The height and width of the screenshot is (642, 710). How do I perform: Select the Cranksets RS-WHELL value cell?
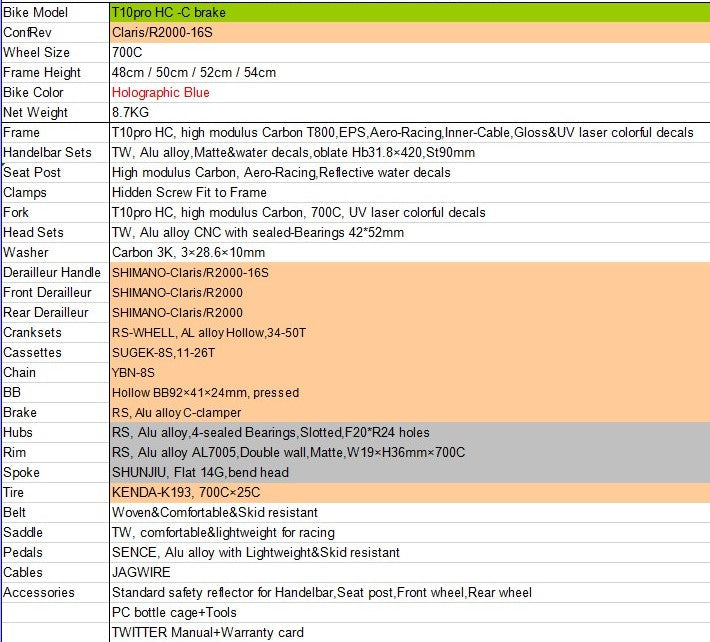pyautogui.click(x=410, y=333)
